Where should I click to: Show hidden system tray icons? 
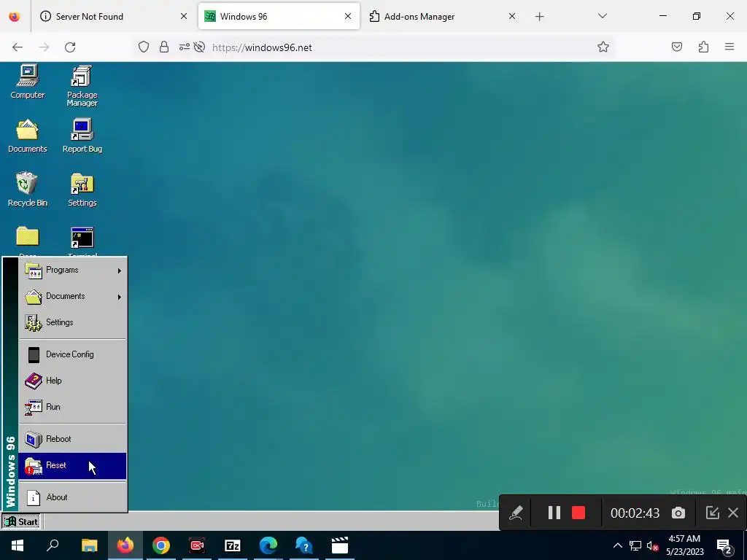(x=617, y=545)
